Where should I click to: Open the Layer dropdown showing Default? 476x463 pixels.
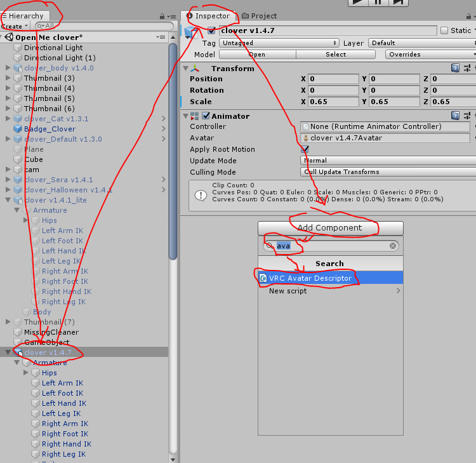point(422,43)
